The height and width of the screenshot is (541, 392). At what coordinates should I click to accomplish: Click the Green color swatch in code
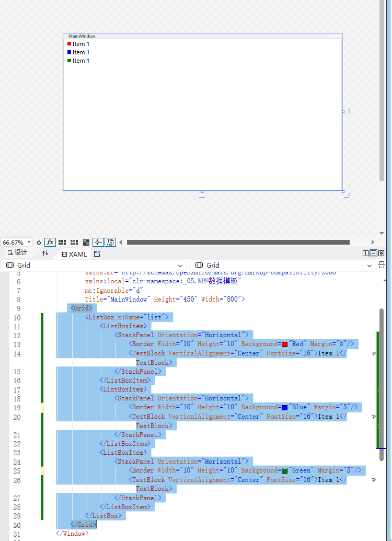pyautogui.click(x=285, y=470)
